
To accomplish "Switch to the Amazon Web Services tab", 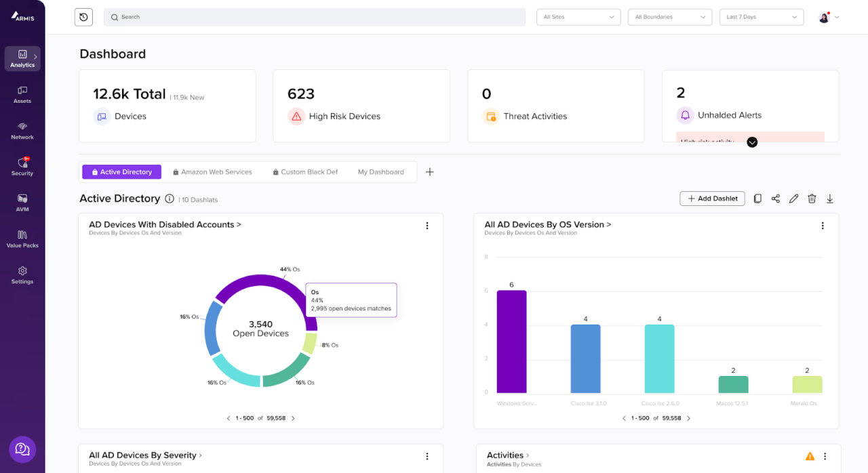I will tap(212, 172).
